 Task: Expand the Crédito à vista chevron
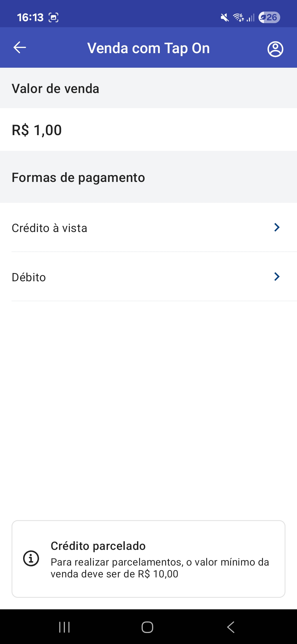coord(277,227)
